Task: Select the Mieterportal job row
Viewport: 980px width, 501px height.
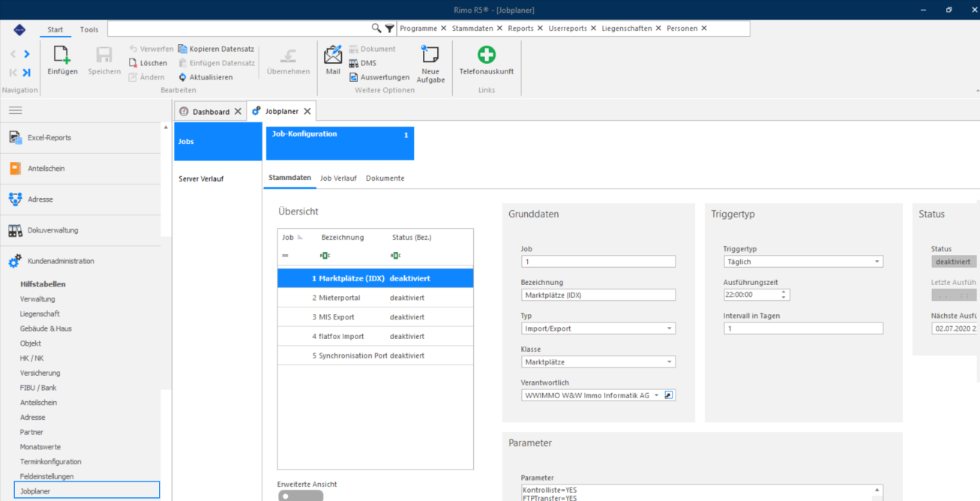Action: pyautogui.click(x=376, y=298)
